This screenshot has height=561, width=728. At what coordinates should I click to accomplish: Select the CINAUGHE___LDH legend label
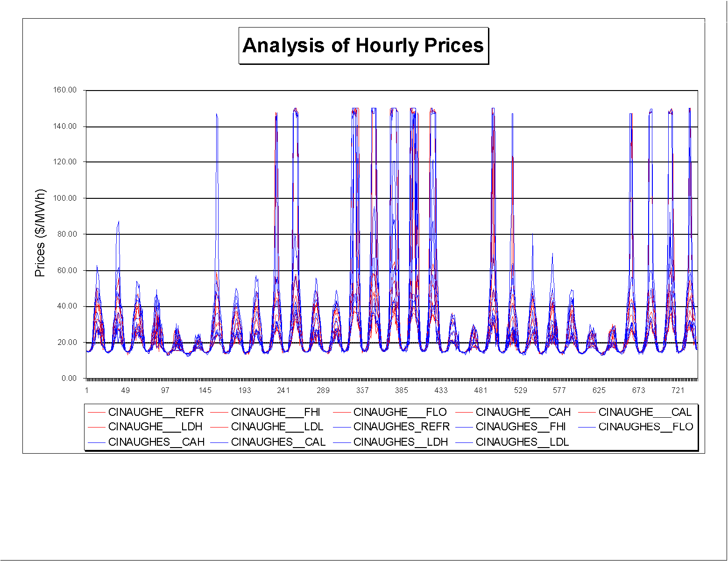pyautogui.click(x=155, y=427)
